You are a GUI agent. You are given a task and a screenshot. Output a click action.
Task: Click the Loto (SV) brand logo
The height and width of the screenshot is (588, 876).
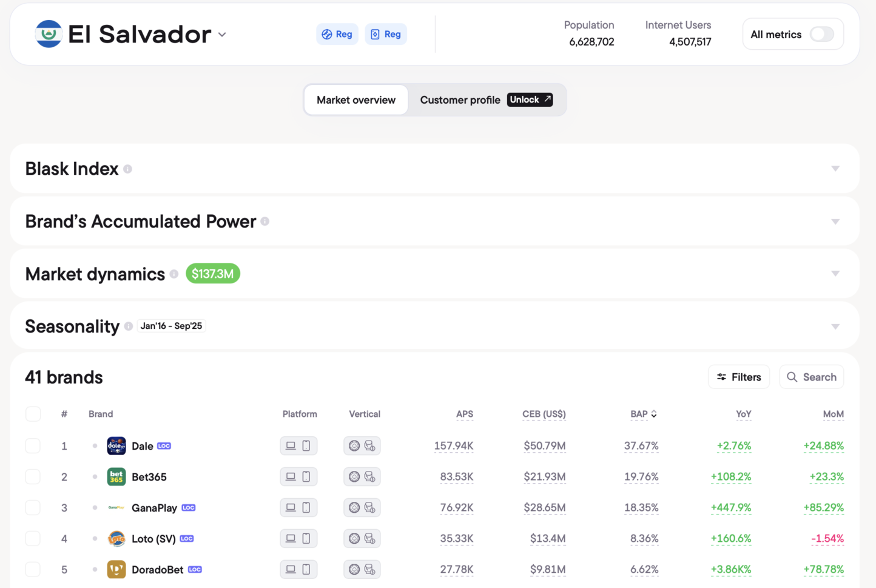coord(116,538)
